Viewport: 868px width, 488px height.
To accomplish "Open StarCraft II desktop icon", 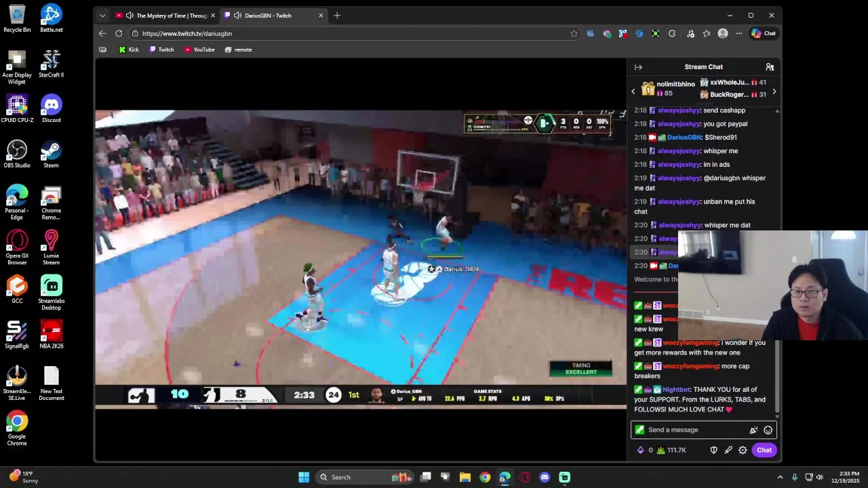I will (51, 64).
